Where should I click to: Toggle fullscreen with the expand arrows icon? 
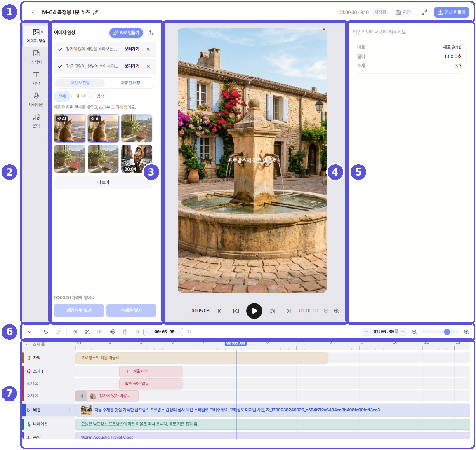click(x=424, y=12)
